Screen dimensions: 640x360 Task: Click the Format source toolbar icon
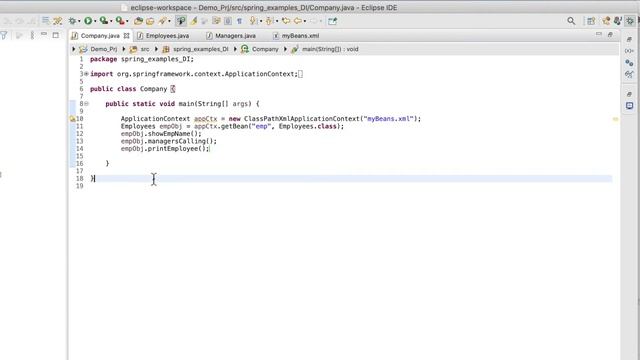(46, 20)
